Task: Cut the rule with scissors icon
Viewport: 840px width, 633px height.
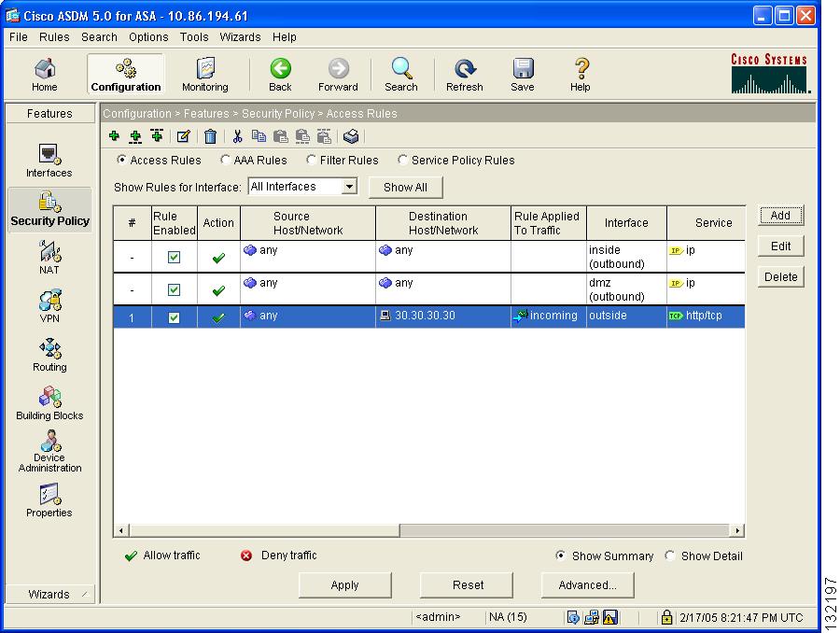Action: click(237, 136)
